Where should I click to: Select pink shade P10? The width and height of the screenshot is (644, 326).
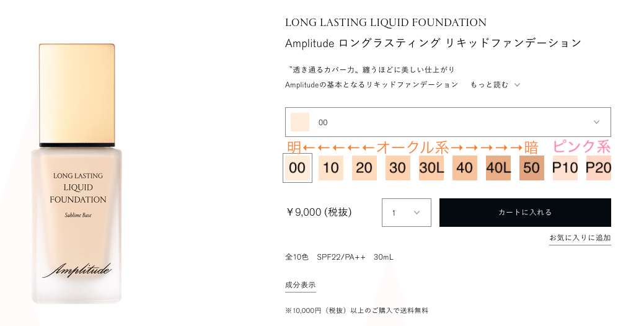(x=565, y=168)
